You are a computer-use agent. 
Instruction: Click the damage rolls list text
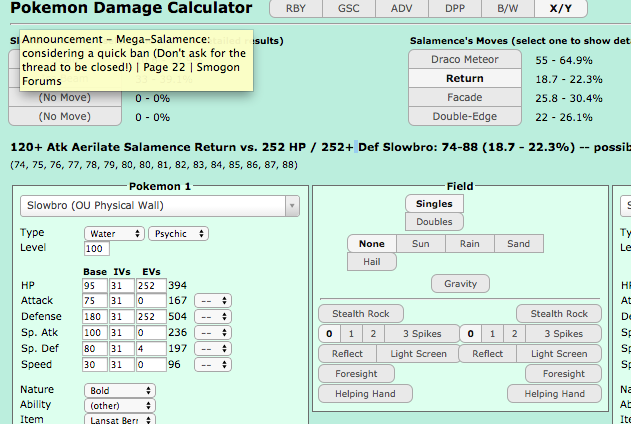tap(154, 165)
